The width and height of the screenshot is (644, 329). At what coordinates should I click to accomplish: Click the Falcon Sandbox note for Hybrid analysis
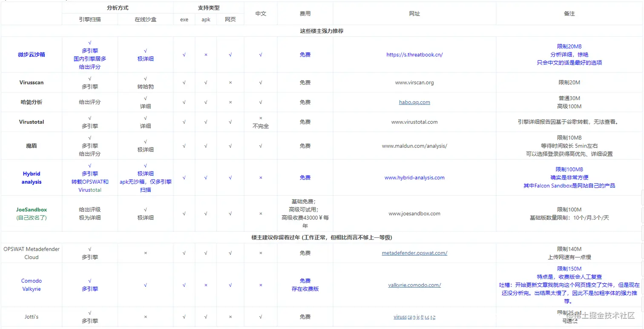coord(569,186)
